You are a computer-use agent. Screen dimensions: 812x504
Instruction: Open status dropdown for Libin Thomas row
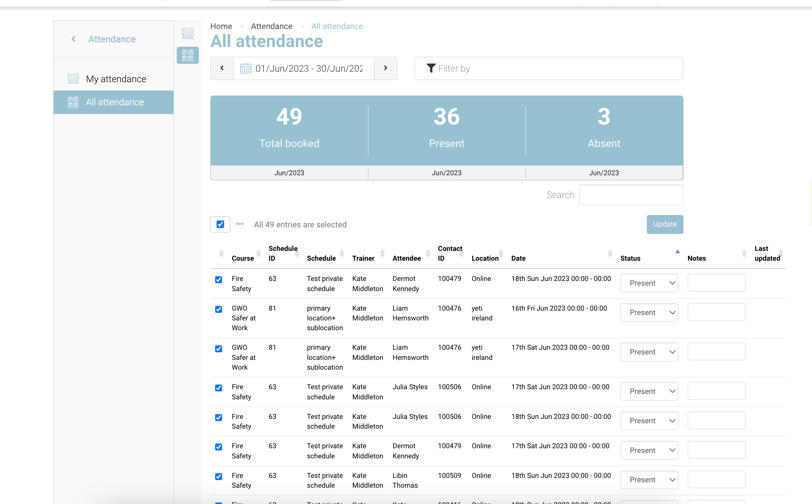(x=649, y=480)
